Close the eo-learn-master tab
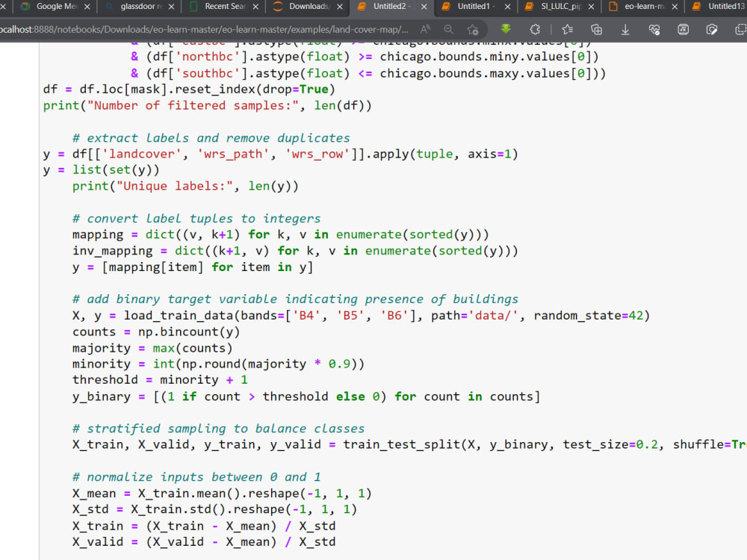Image resolution: width=747 pixels, height=560 pixels. pos(675,7)
